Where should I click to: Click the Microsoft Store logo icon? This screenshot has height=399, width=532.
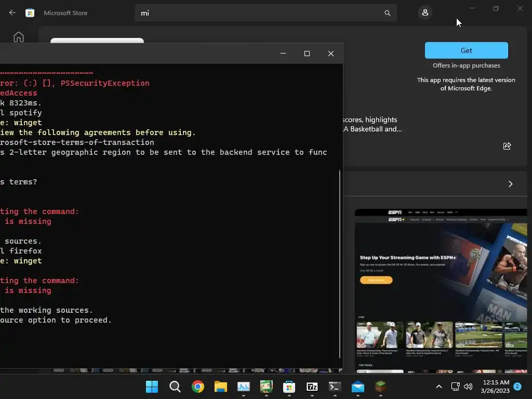[x=30, y=13]
